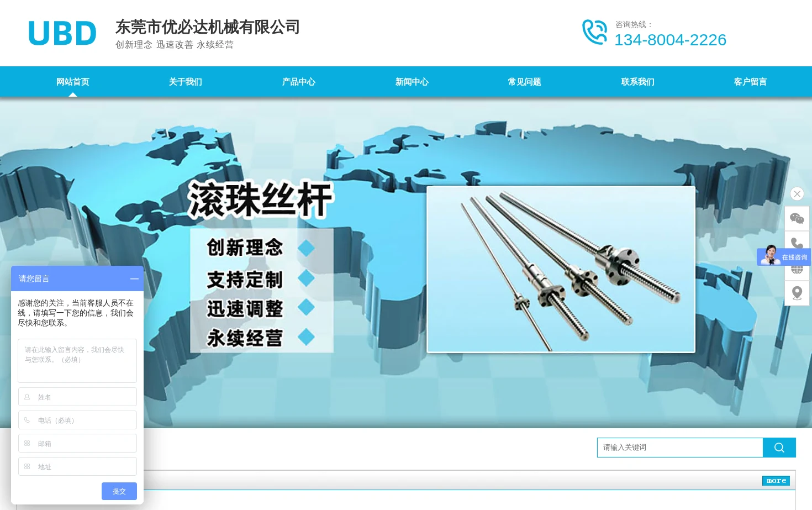
Task: Go to 网站首页 in navigation bar
Action: (73, 82)
